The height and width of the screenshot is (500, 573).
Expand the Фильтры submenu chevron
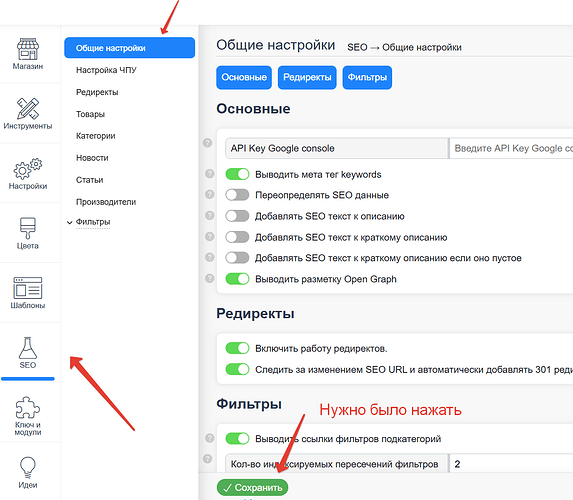pos(69,222)
